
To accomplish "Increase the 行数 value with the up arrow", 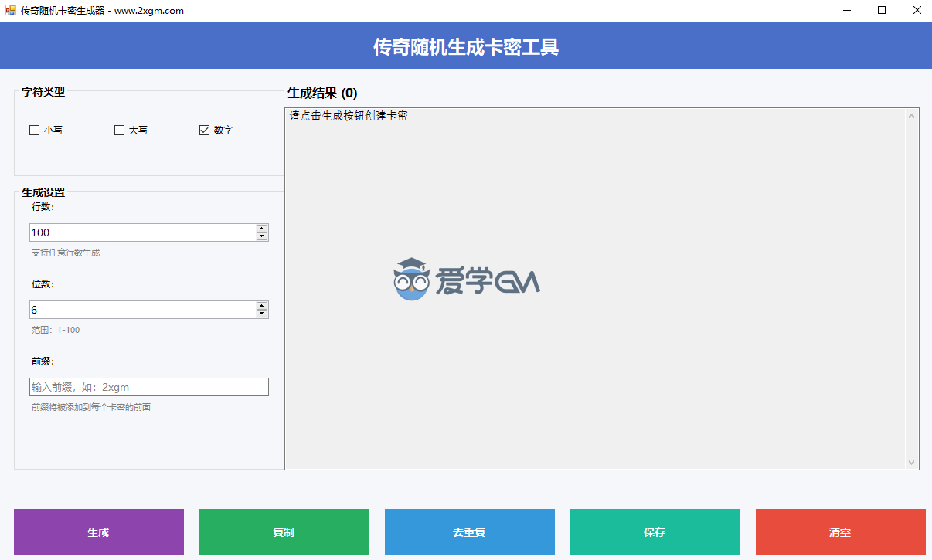I will (262, 229).
